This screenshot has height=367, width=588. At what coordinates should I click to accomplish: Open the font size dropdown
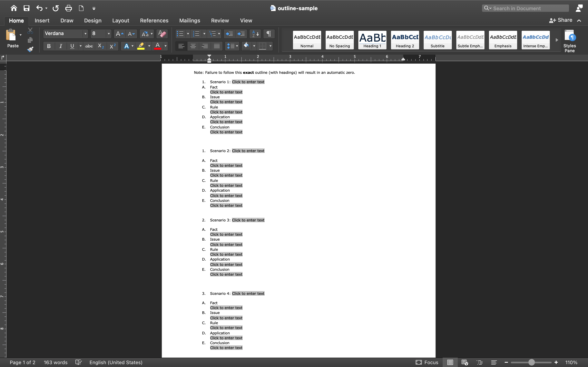click(x=108, y=34)
